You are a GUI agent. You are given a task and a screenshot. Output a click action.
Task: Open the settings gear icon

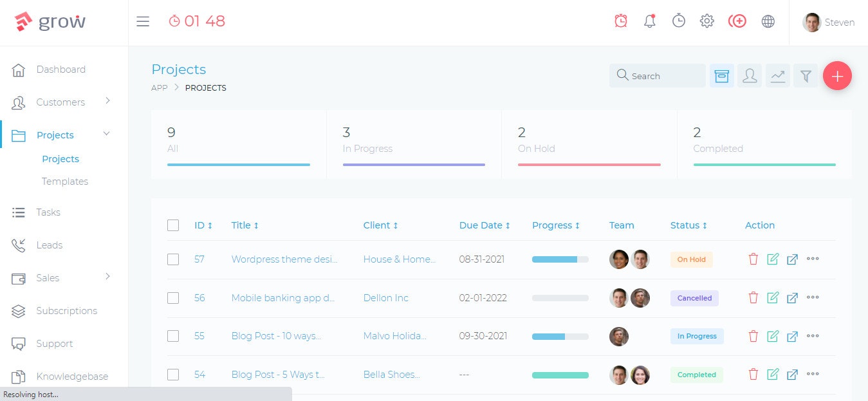point(706,21)
